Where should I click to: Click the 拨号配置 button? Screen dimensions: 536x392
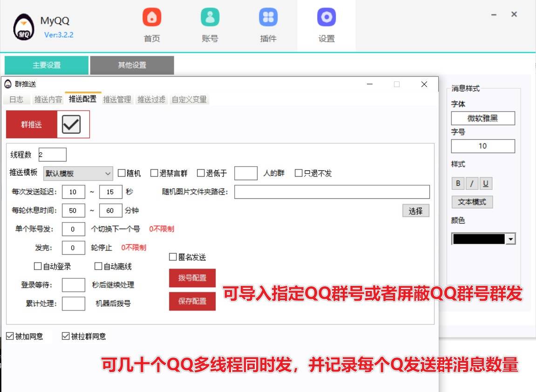192,278
